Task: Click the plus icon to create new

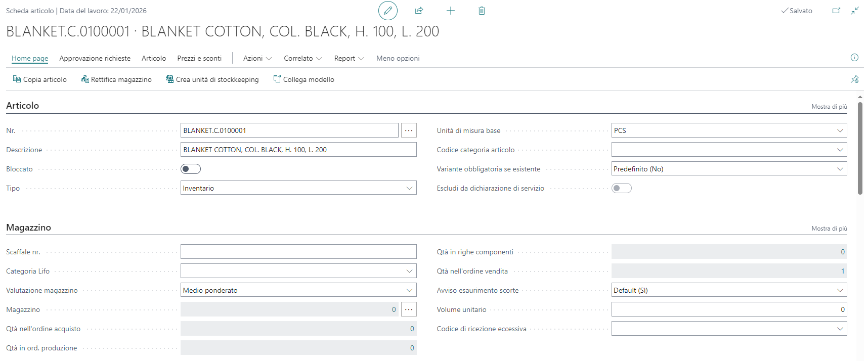Action: [450, 11]
